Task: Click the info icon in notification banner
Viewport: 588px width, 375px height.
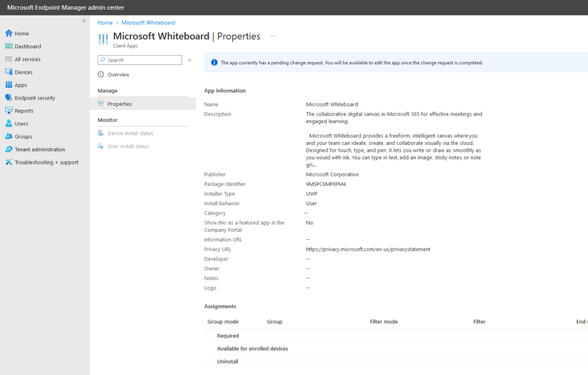Action: [x=214, y=63]
